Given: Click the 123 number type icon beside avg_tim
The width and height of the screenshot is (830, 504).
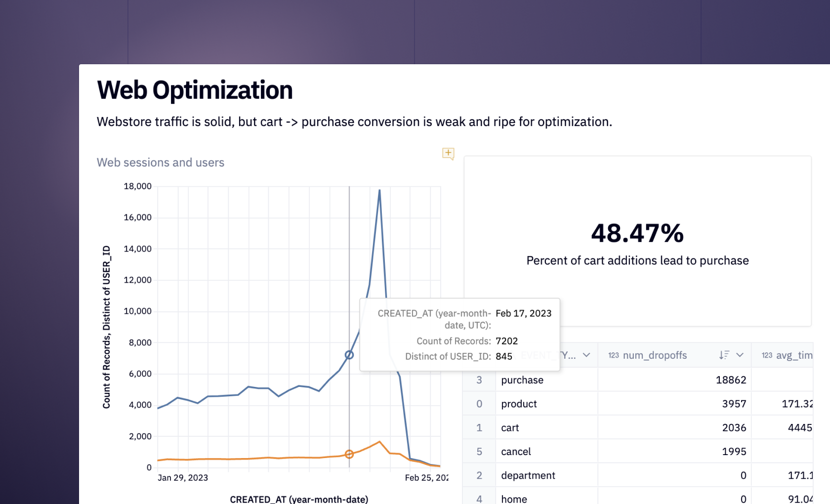Looking at the screenshot, I should pos(767,355).
